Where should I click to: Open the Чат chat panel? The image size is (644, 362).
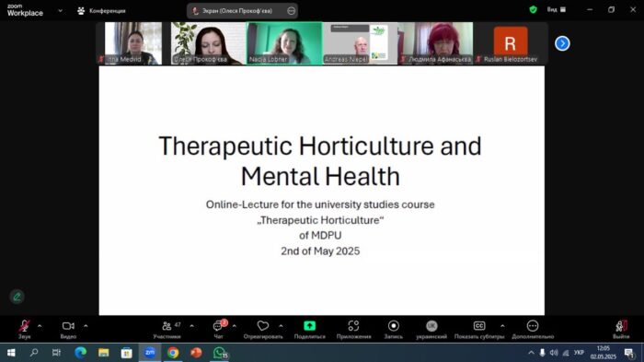coord(219,330)
